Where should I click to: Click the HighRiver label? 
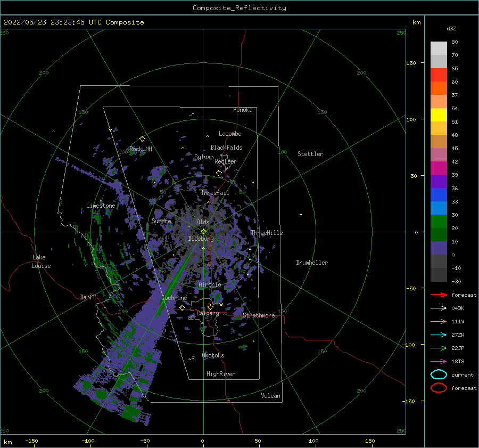[221, 374]
